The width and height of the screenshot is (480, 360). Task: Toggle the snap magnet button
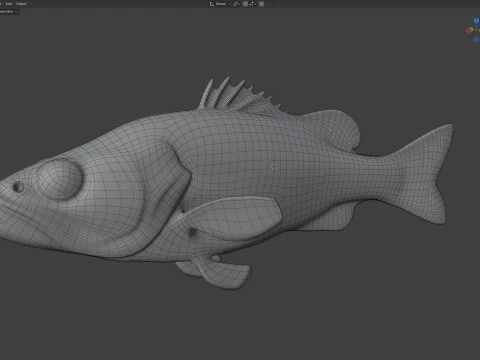tap(245, 4)
